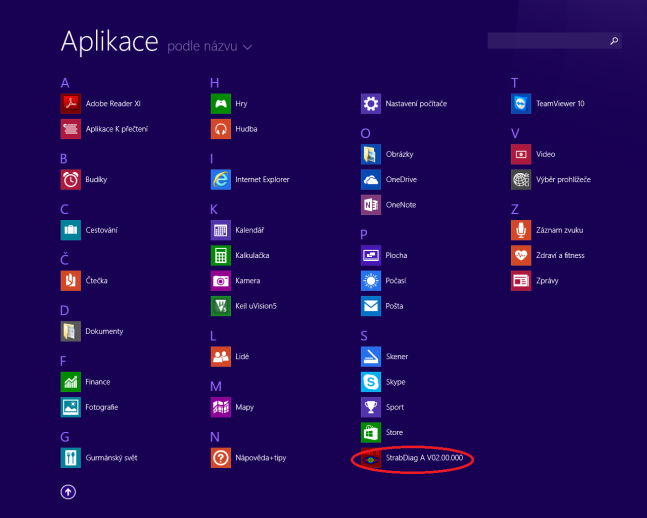The height and width of the screenshot is (518, 647).
Task: Open the OneDrive cloud icon
Action: click(371, 180)
